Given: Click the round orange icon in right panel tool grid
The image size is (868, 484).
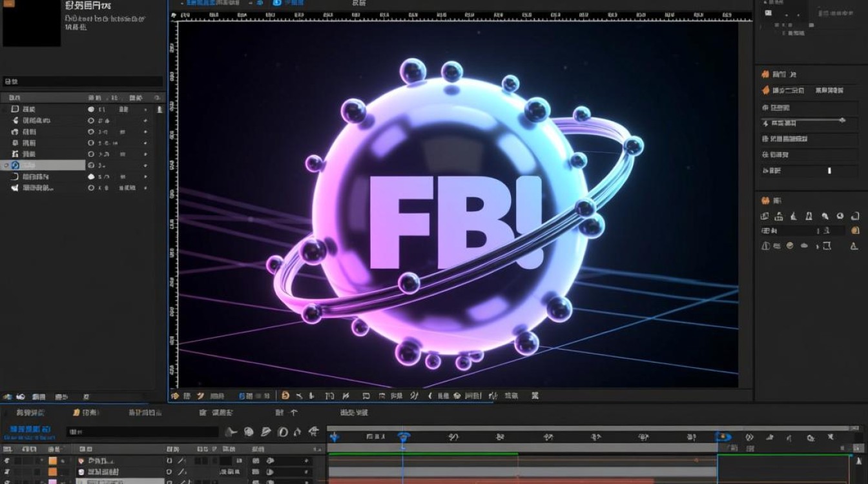Looking at the screenshot, I should click(x=855, y=230).
